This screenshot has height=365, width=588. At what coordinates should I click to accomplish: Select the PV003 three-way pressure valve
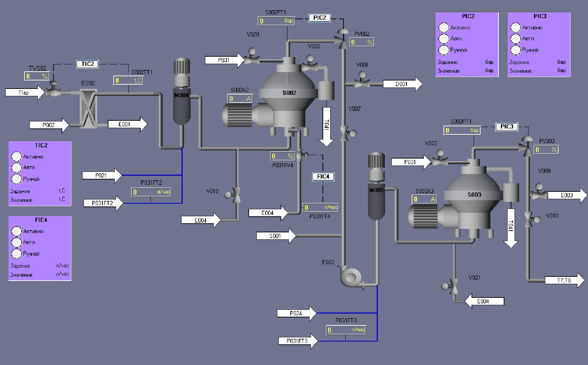point(526,146)
